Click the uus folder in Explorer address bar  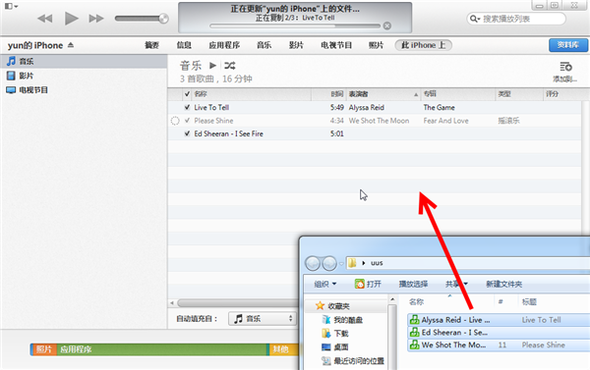click(377, 263)
